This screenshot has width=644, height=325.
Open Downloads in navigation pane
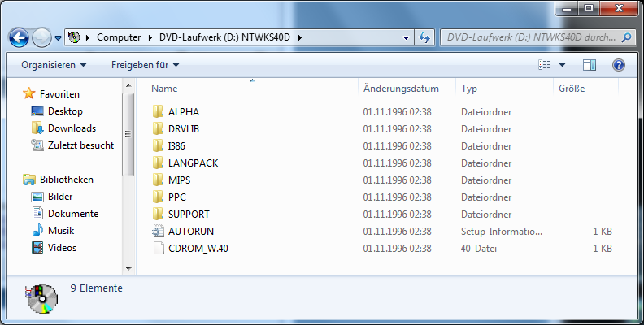coord(72,128)
